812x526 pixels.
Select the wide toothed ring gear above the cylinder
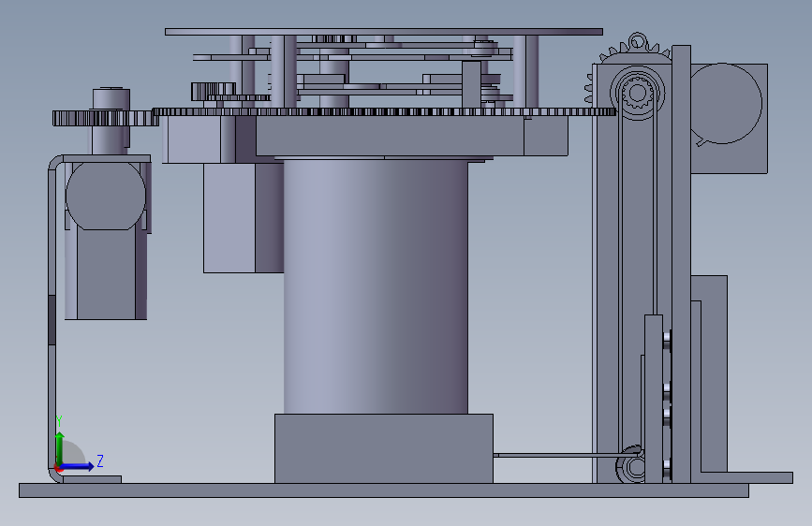(384, 111)
